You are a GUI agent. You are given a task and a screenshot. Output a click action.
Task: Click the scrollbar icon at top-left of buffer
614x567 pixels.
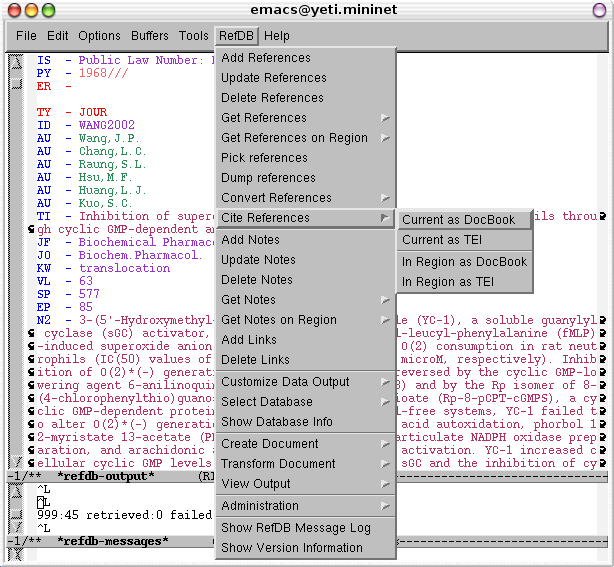point(16,63)
